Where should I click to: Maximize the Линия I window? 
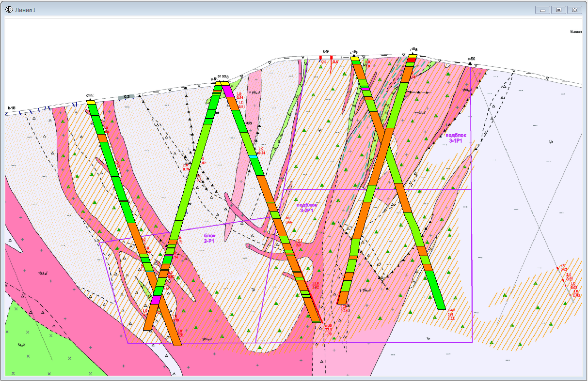559,10
